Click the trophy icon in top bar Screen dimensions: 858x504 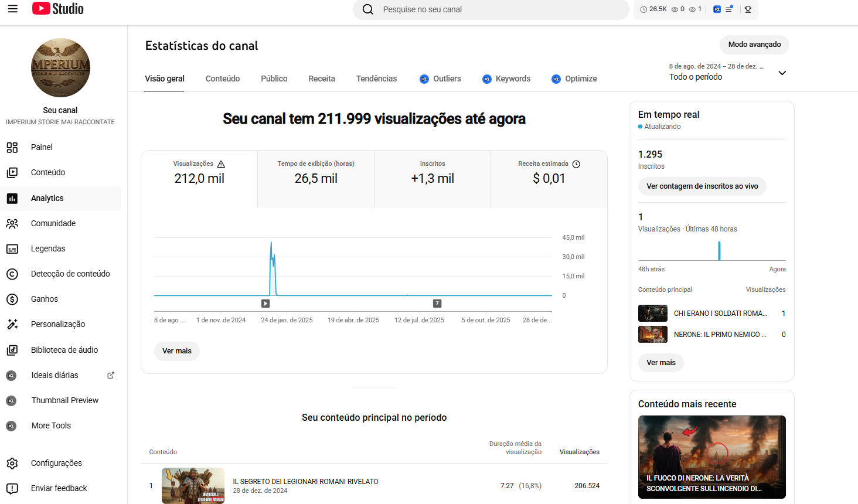748,9
